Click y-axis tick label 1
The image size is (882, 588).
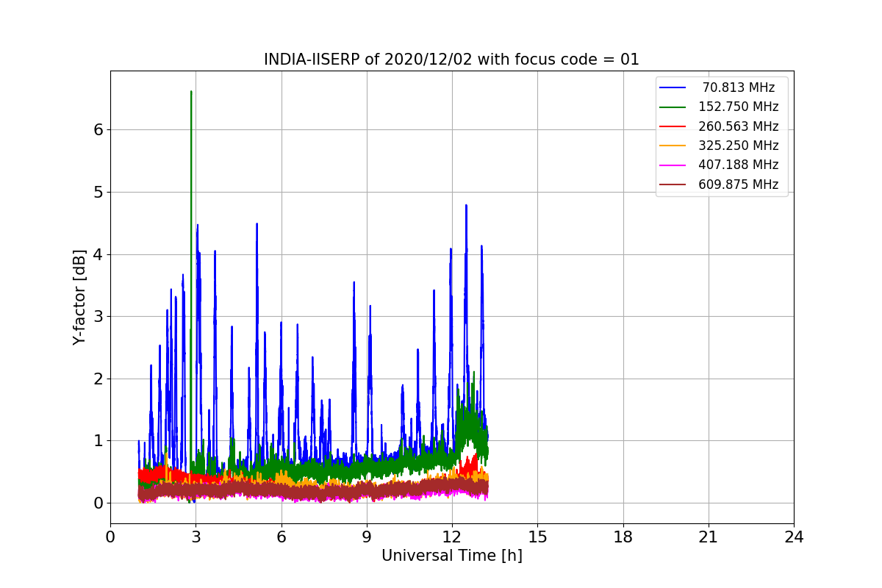(x=98, y=441)
